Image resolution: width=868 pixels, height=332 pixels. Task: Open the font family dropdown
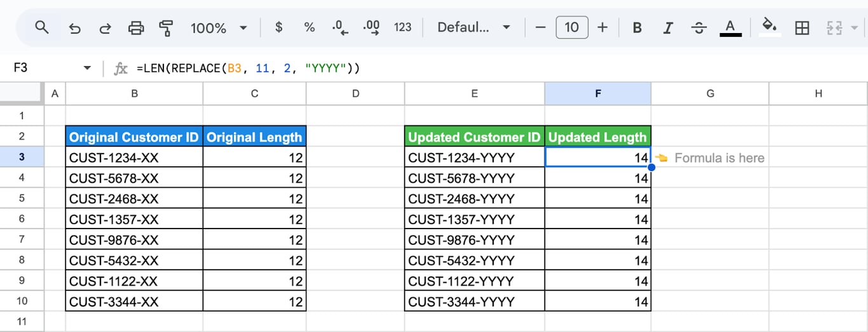click(x=474, y=27)
